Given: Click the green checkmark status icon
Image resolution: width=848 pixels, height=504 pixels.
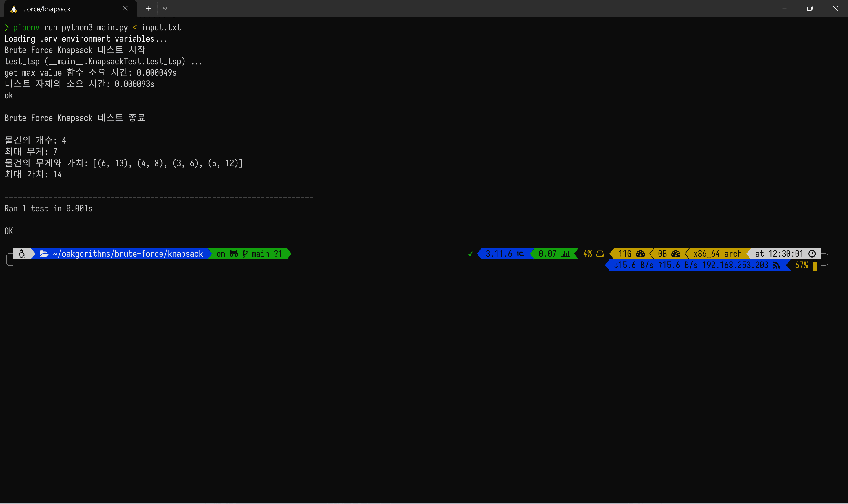Looking at the screenshot, I should (470, 254).
